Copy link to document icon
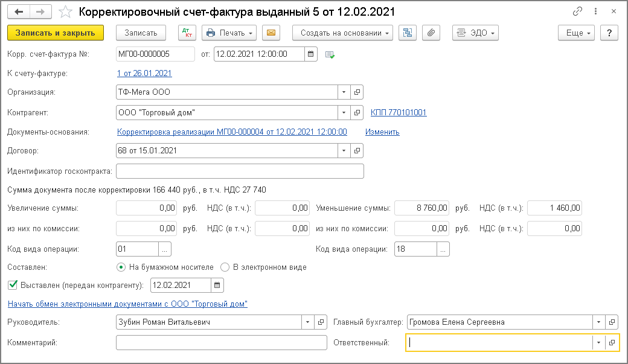Viewport: 628px width, 364px height. point(578,11)
